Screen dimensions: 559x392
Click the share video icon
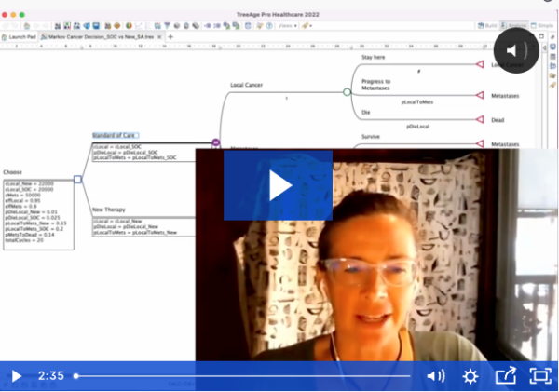[x=505, y=376]
